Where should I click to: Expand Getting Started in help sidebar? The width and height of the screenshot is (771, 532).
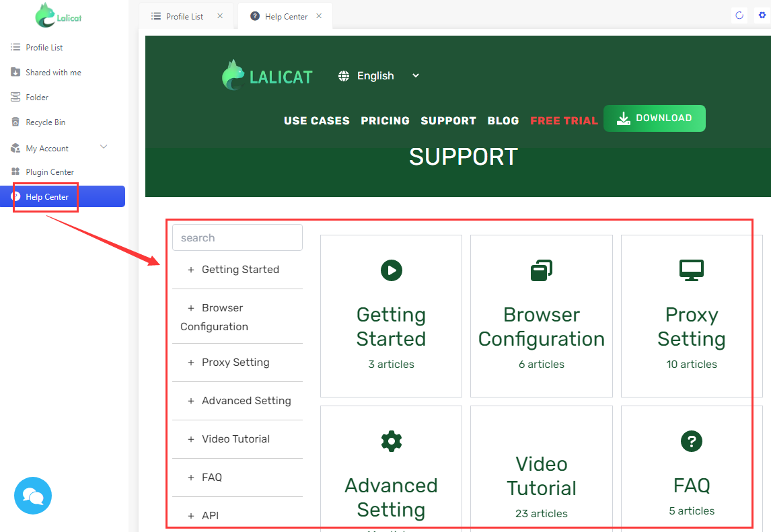191,270
